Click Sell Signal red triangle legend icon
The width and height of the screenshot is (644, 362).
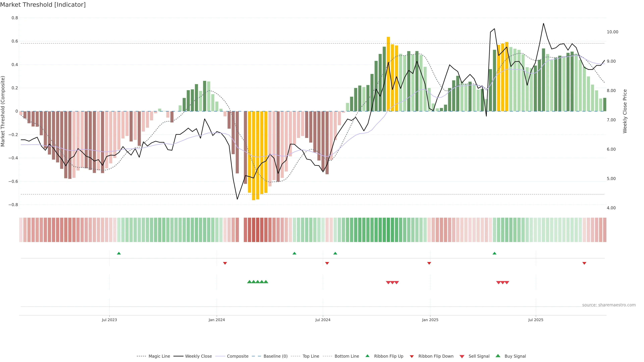[x=462, y=356]
